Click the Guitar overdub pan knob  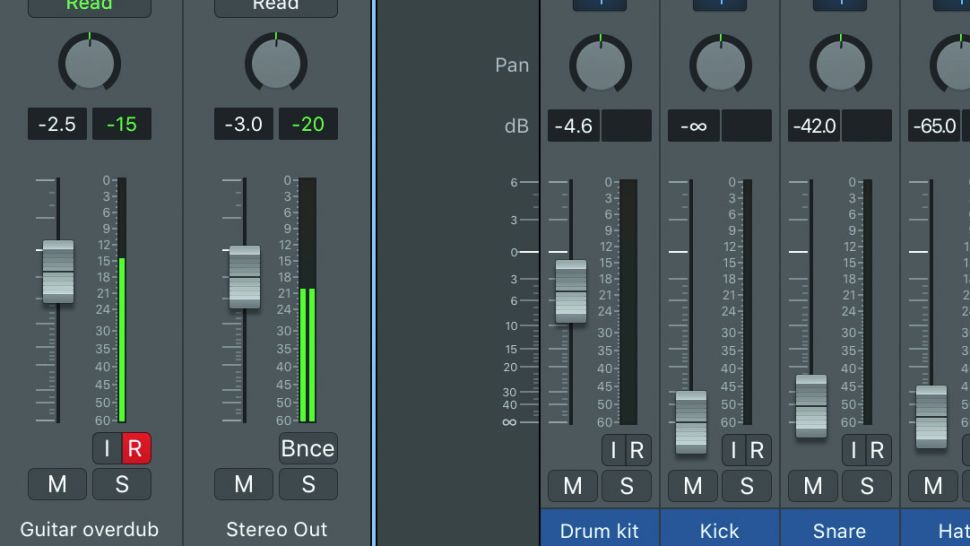click(x=90, y=63)
